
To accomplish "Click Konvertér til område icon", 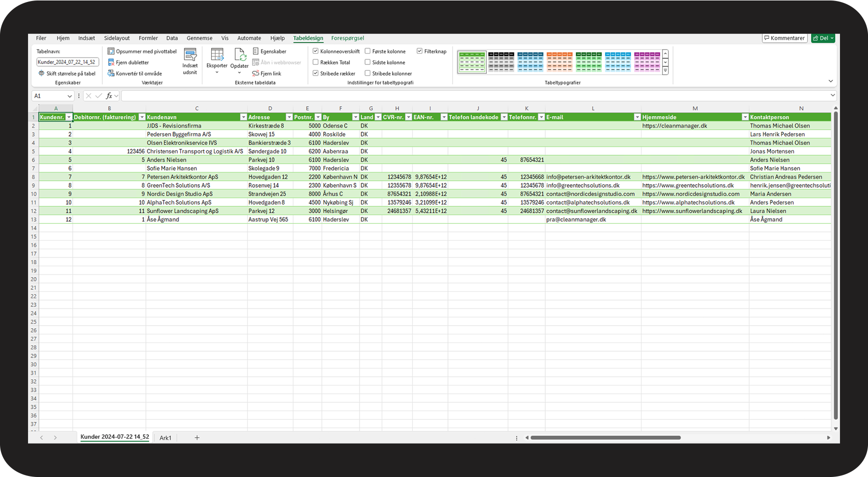I will (111, 73).
